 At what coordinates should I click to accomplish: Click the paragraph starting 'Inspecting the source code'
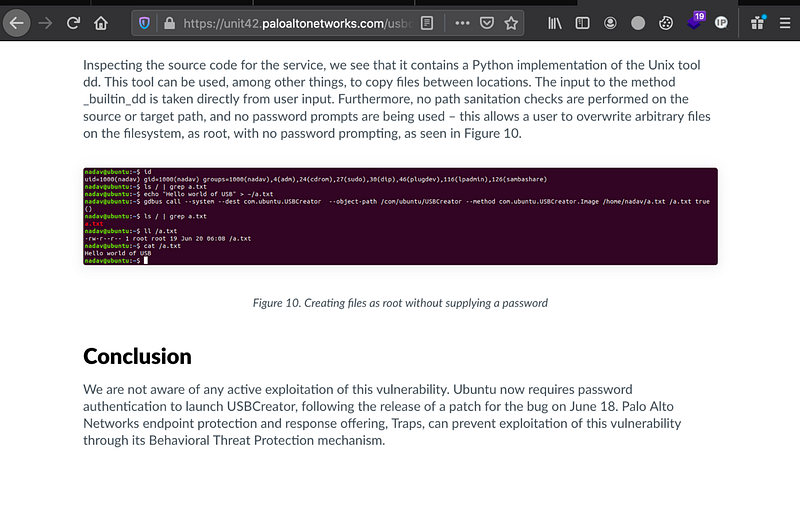pyautogui.click(x=397, y=99)
